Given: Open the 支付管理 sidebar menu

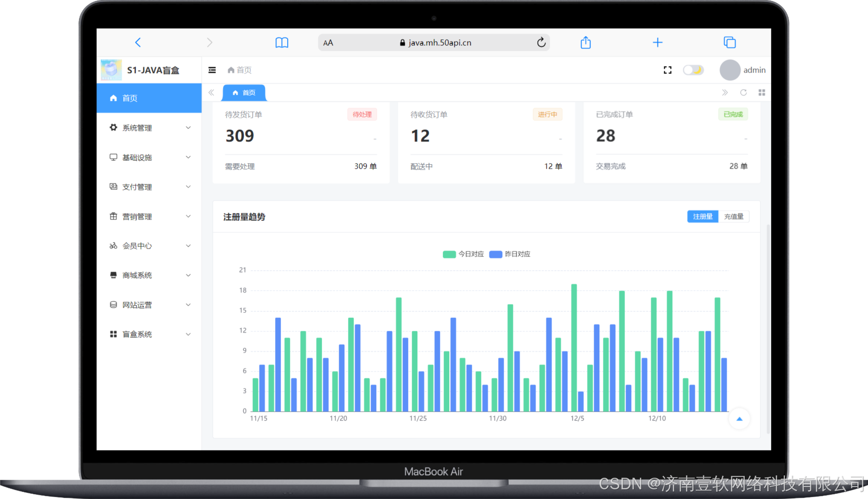Looking at the screenshot, I should pos(149,187).
